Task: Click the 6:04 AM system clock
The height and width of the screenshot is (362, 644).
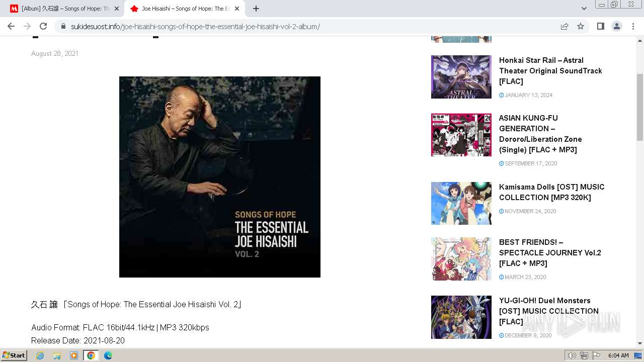Action: tap(618, 355)
